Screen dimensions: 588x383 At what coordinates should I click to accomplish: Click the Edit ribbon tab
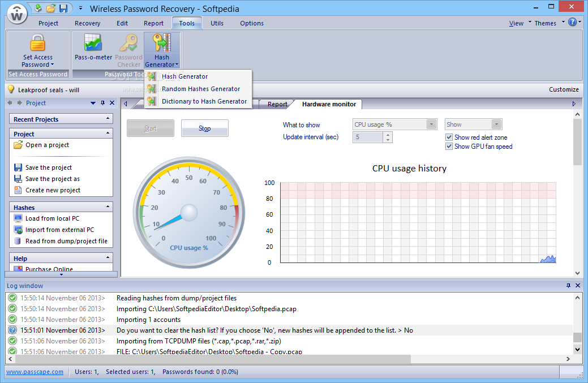(x=122, y=23)
